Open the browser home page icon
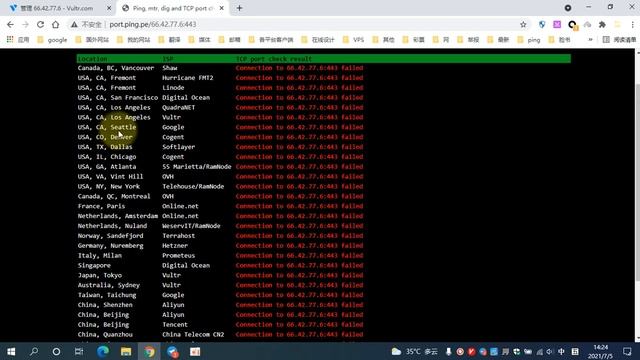This screenshot has width=640, height=360. pos(56,24)
